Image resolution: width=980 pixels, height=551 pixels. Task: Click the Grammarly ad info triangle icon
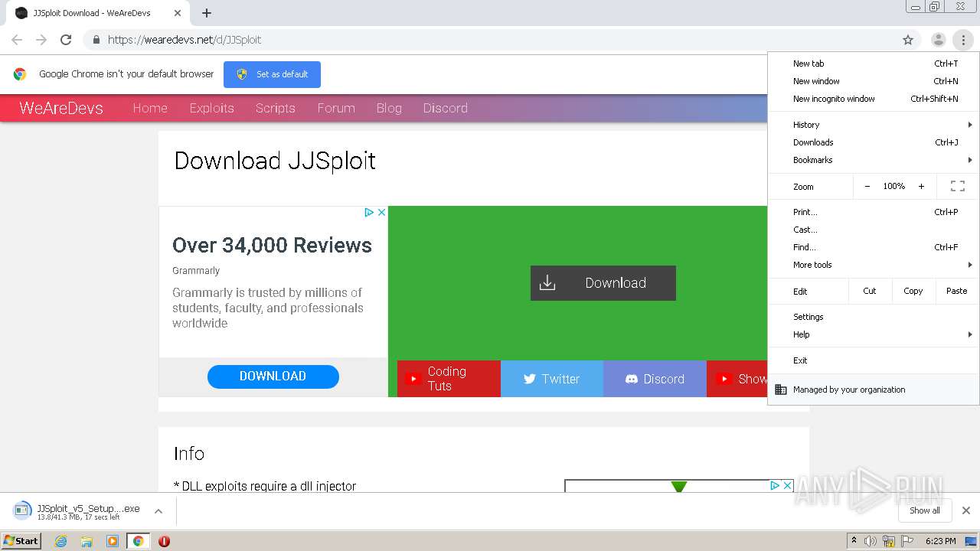pos(368,212)
